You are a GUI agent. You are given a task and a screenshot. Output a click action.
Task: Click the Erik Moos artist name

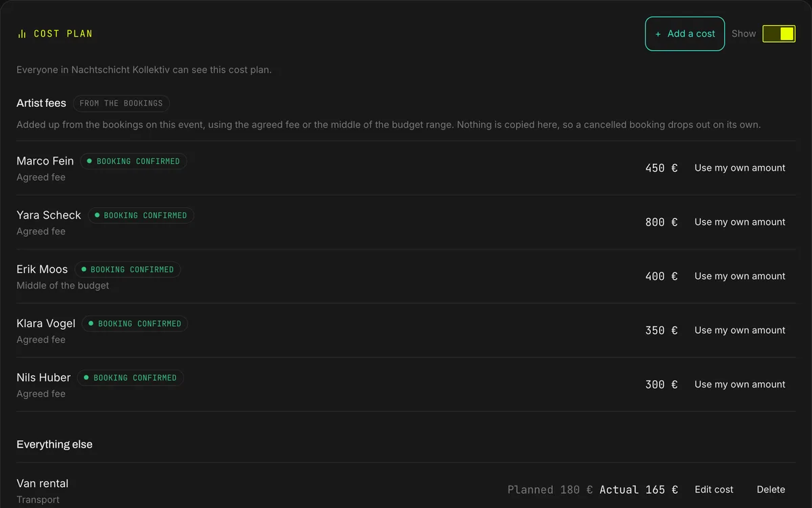pos(42,270)
